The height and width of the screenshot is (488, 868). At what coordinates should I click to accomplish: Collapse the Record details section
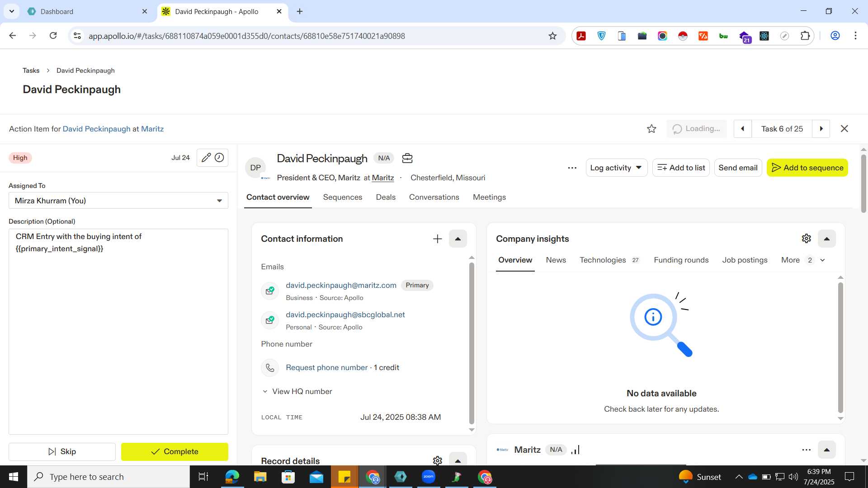point(458,460)
